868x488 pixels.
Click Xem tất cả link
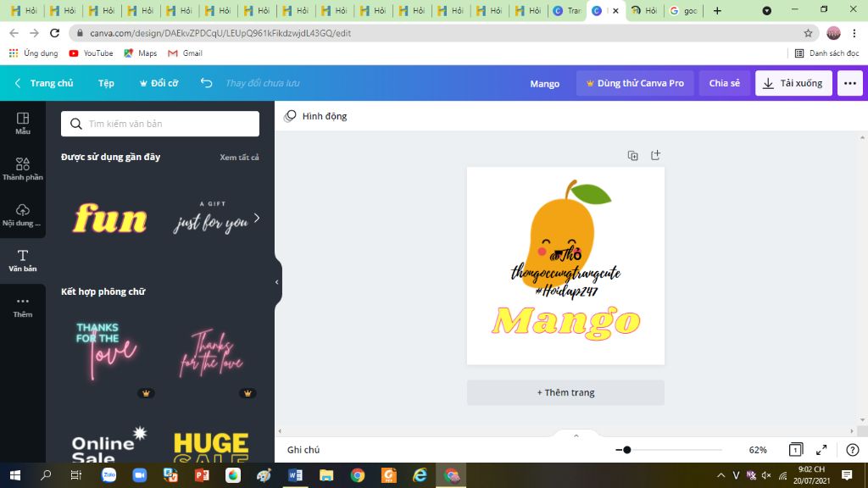point(239,157)
